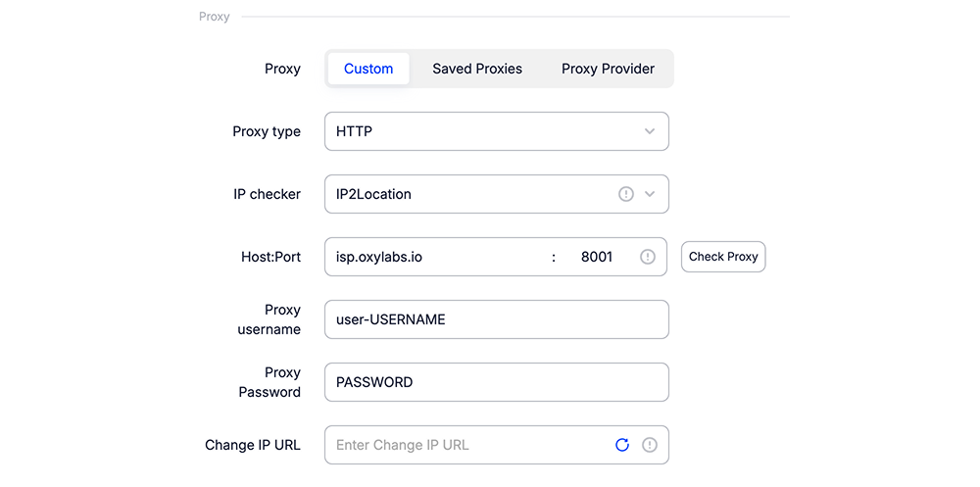Viewport: 980px width, 487px height.
Task: Expand the Proxy type HTTP dropdown arrow
Action: click(650, 131)
